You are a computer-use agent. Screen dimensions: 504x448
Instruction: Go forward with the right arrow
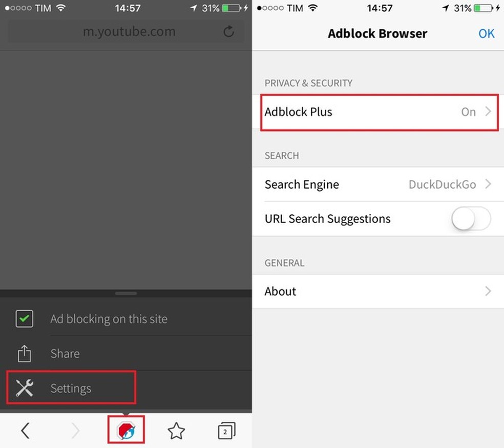pos(75,430)
